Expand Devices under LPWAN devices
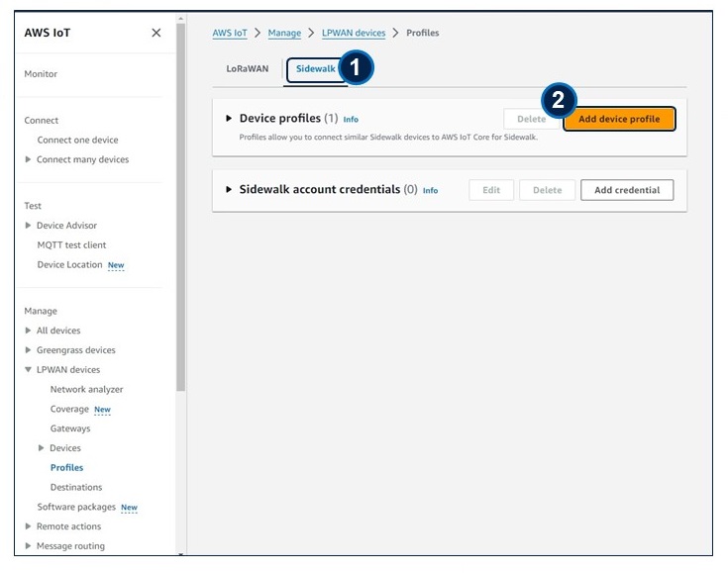This screenshot has width=728, height=573. (x=41, y=447)
